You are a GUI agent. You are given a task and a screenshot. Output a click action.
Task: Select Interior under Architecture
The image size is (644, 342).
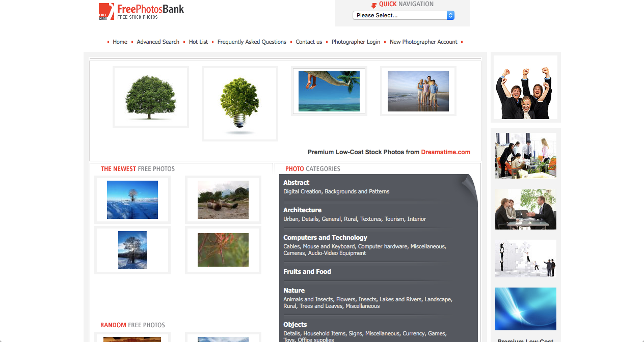(x=416, y=219)
